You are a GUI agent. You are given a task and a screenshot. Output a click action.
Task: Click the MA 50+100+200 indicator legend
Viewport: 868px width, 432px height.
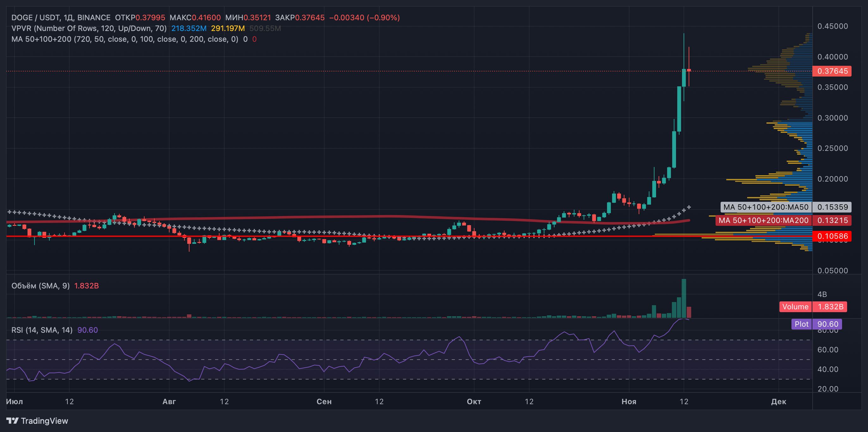point(125,39)
